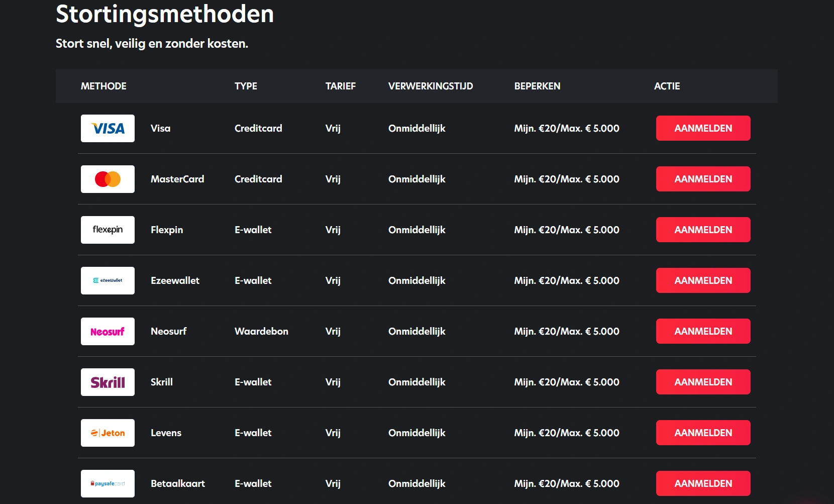Select the Flexepin logo
This screenshot has width=834, height=504.
(108, 230)
